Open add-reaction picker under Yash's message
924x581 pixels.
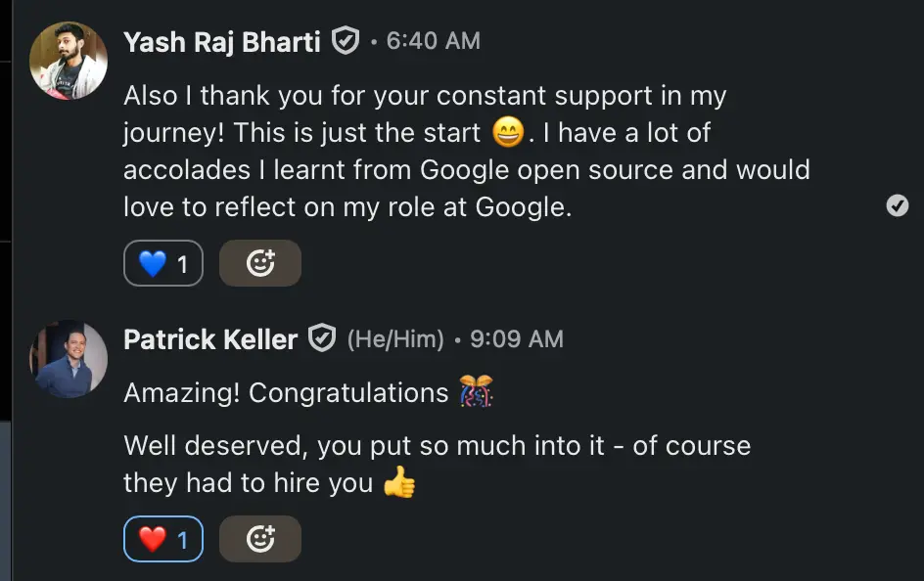tap(260, 263)
